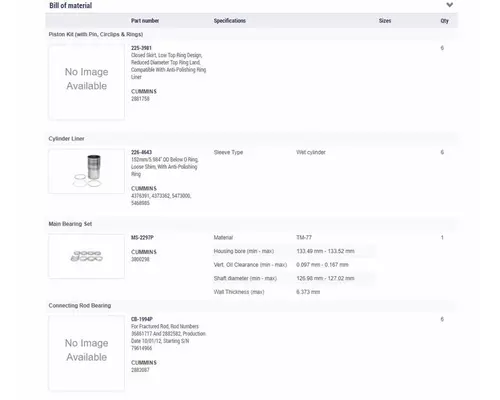
Task: Click the Sleeve Type specification label
Action: [228, 152]
